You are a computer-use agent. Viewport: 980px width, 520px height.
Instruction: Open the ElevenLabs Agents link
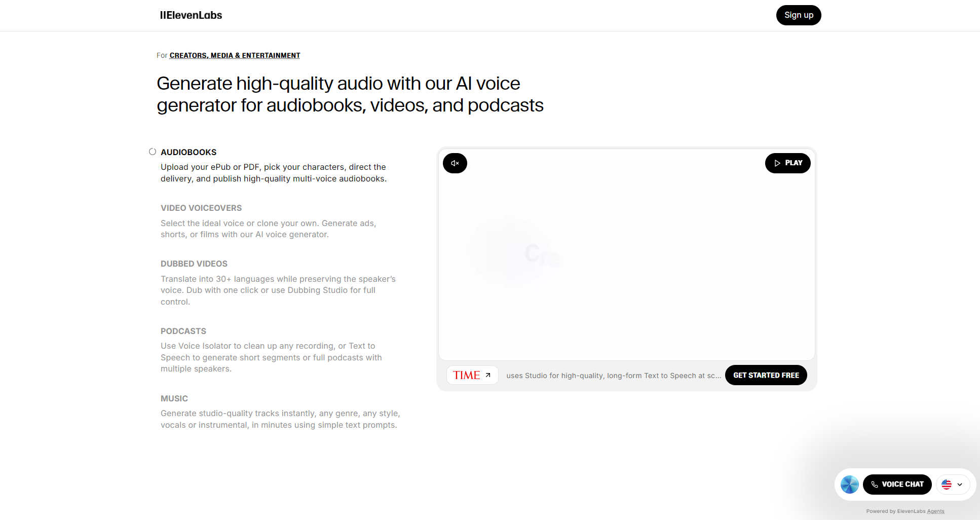[935, 511]
